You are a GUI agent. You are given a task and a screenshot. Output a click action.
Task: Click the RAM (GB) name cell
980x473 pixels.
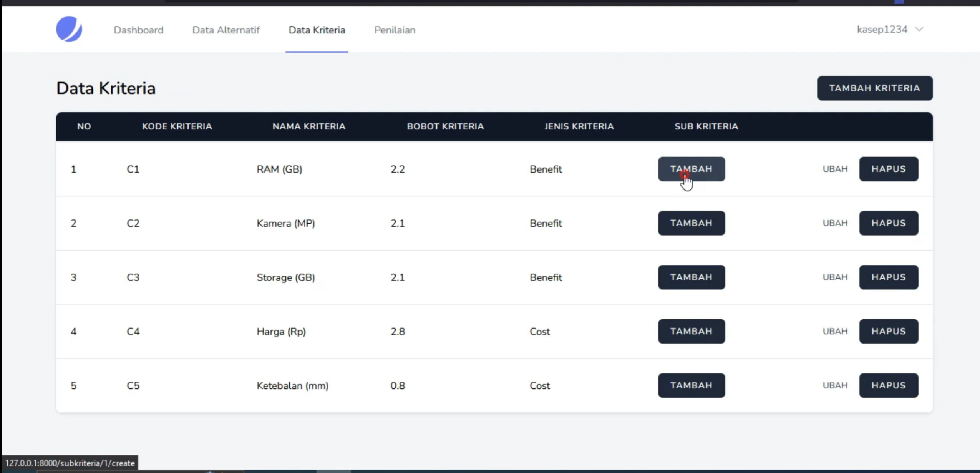279,169
